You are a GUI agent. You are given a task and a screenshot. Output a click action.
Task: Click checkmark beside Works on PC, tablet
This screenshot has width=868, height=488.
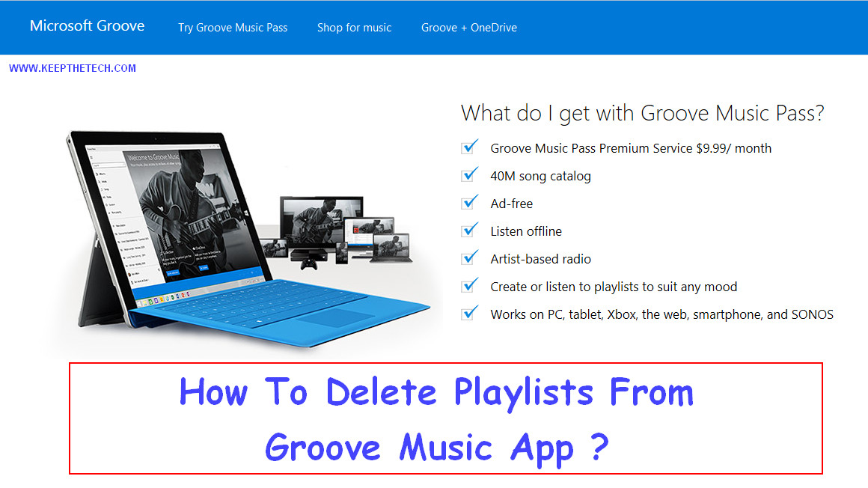coord(469,314)
